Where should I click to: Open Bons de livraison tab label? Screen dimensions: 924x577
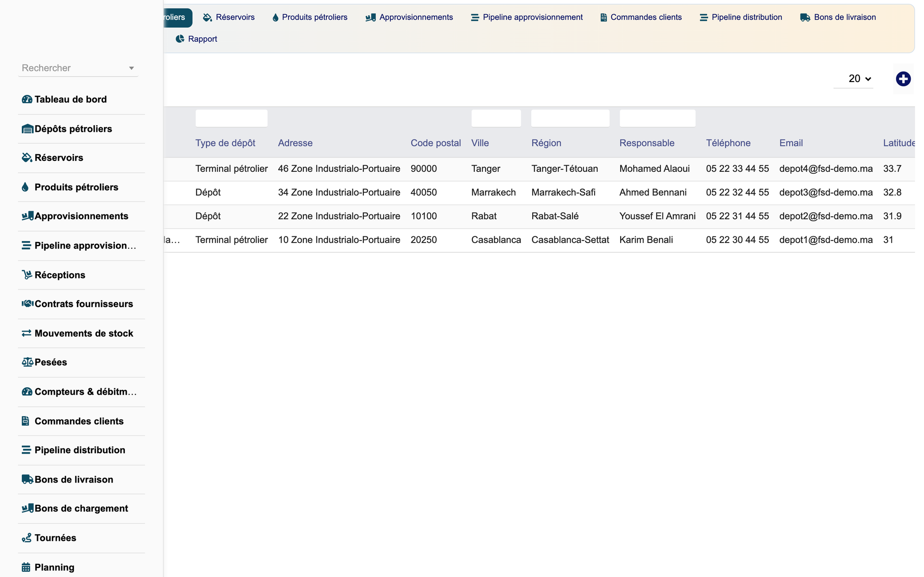click(x=845, y=18)
